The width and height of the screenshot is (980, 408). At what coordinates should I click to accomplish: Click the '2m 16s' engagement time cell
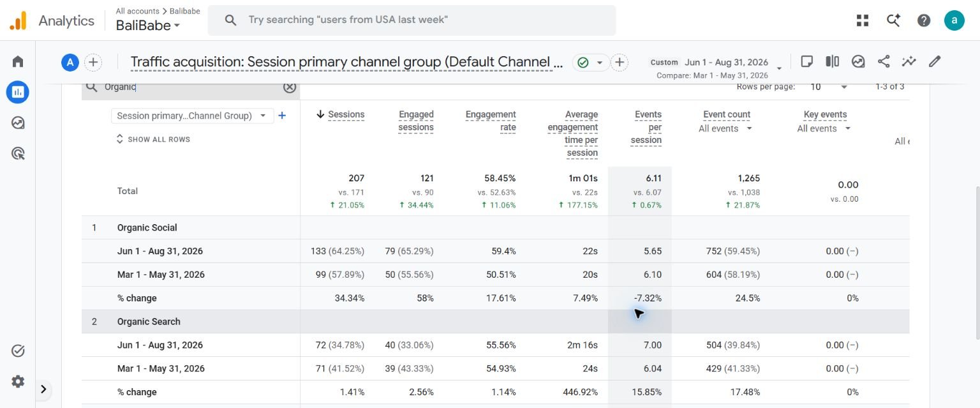583,345
